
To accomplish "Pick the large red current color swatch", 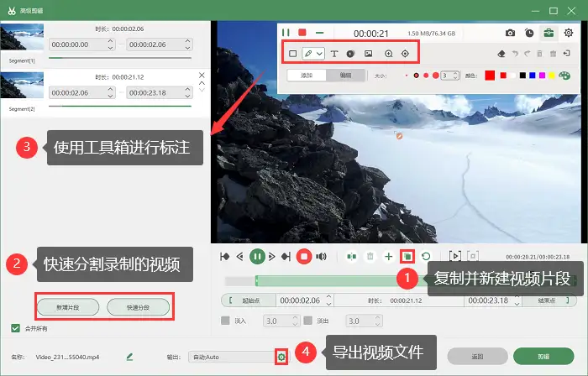I will click(490, 76).
